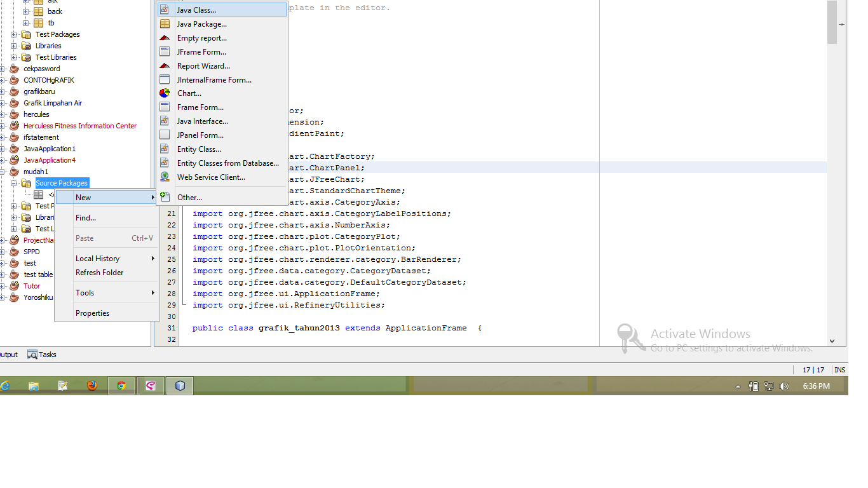
Task: Click the Entity Class... icon
Action: click(164, 149)
